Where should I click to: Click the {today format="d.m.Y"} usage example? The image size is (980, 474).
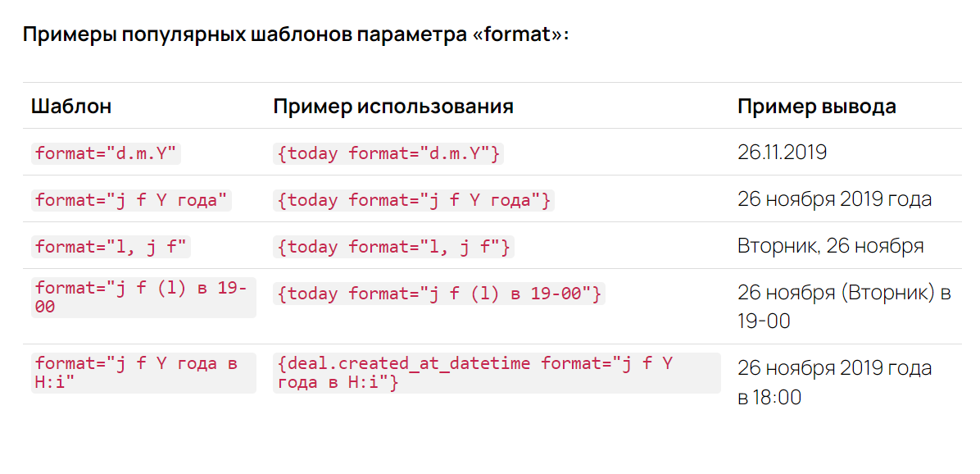[x=388, y=153]
